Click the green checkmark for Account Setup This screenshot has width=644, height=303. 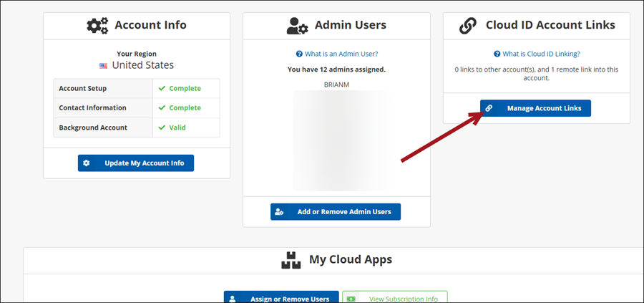pyautogui.click(x=162, y=89)
